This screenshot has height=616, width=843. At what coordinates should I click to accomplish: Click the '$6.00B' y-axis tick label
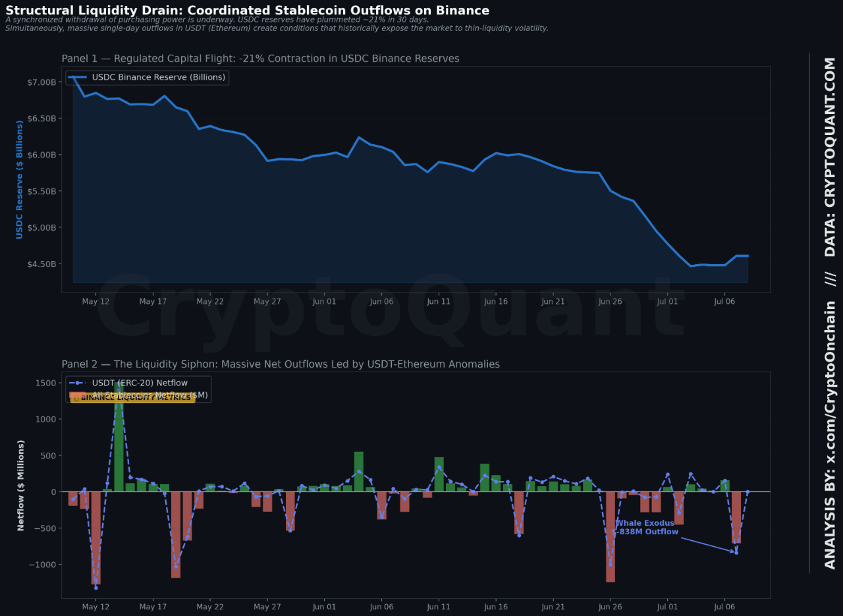point(43,155)
